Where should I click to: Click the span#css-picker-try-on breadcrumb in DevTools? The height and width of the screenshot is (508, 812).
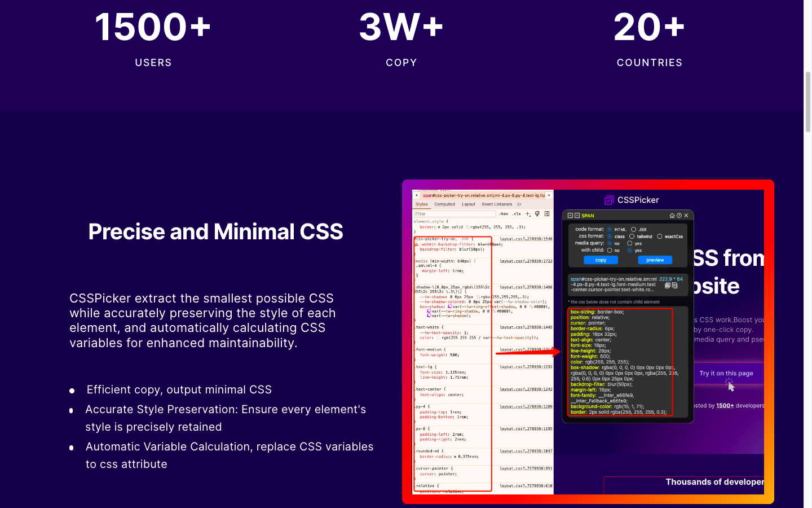pos(484,195)
